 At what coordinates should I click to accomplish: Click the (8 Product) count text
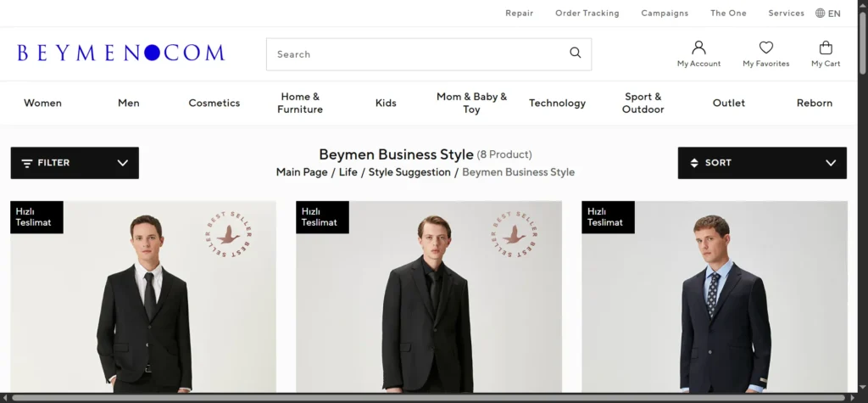(x=504, y=154)
